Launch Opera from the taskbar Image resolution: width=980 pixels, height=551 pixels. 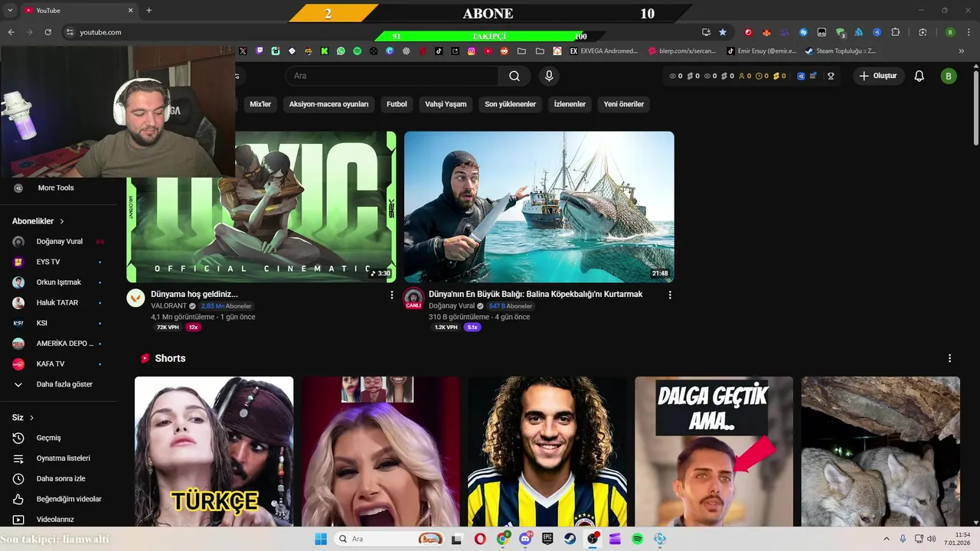click(479, 539)
